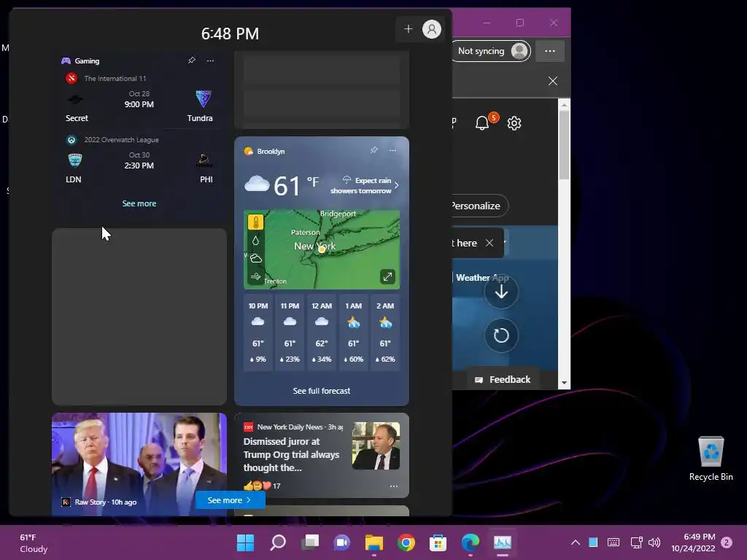
Task: Open Brooklyn weather widget options menu
Action: 392,150
